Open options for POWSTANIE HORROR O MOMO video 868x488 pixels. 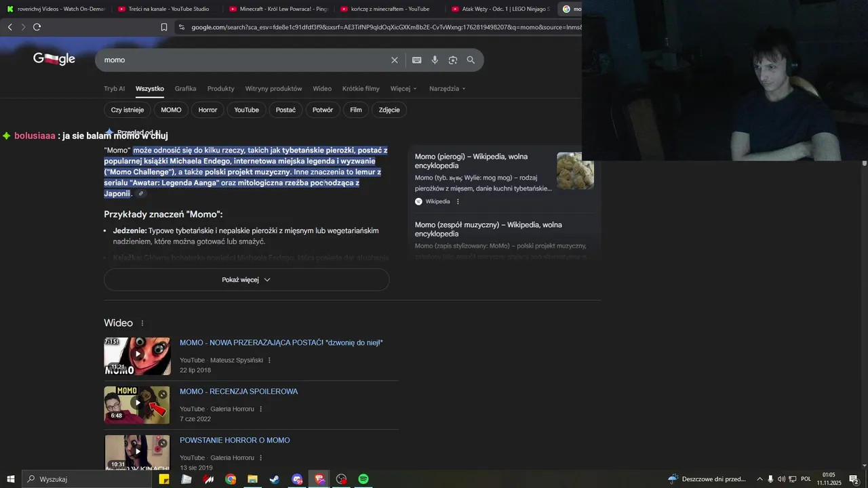260,458
